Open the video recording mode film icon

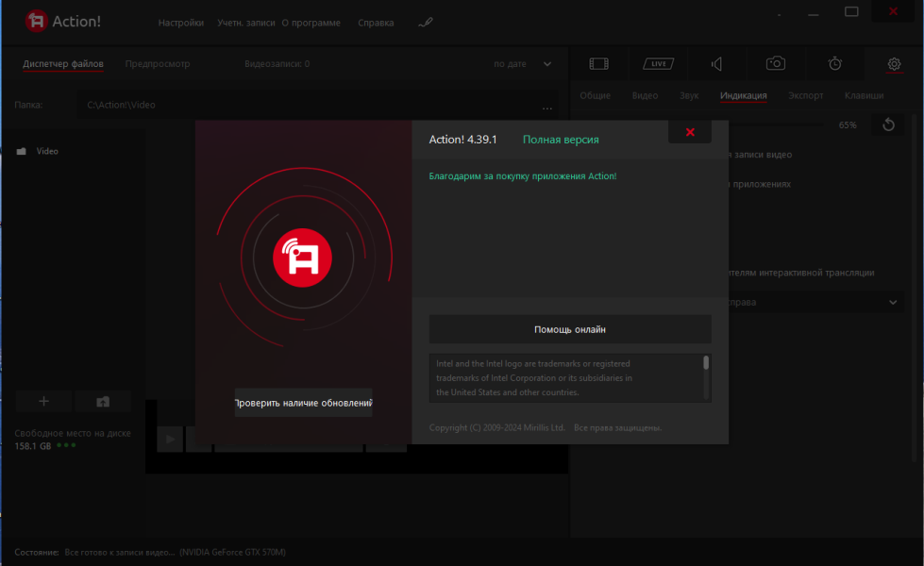click(x=598, y=63)
